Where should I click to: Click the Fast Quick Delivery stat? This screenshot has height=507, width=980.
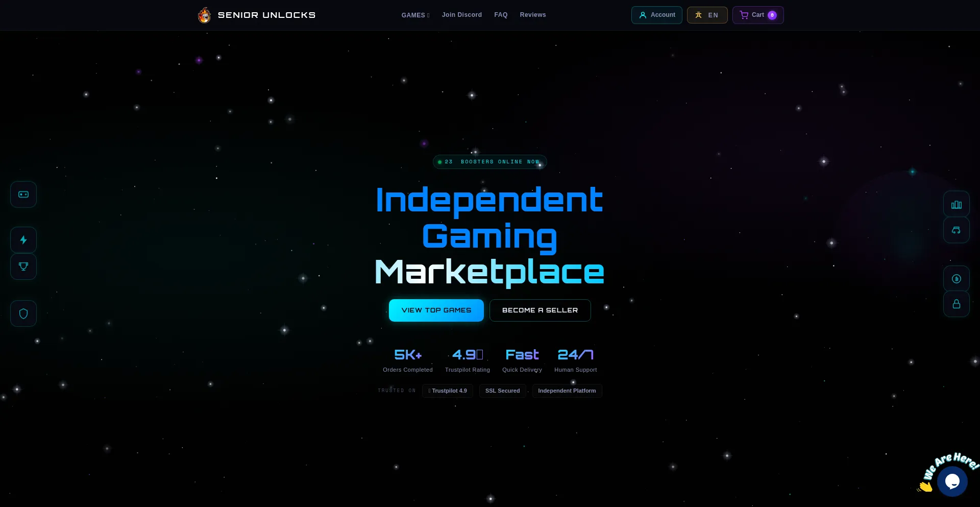tap(522, 360)
